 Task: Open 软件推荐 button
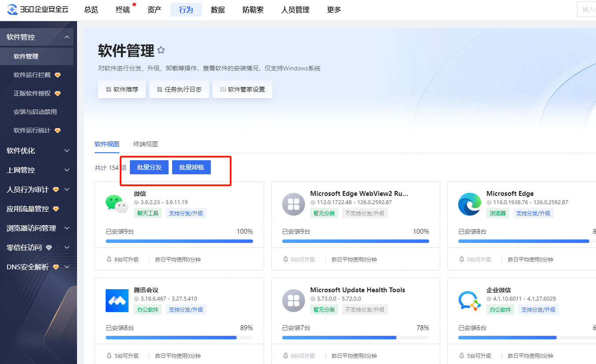(x=122, y=89)
